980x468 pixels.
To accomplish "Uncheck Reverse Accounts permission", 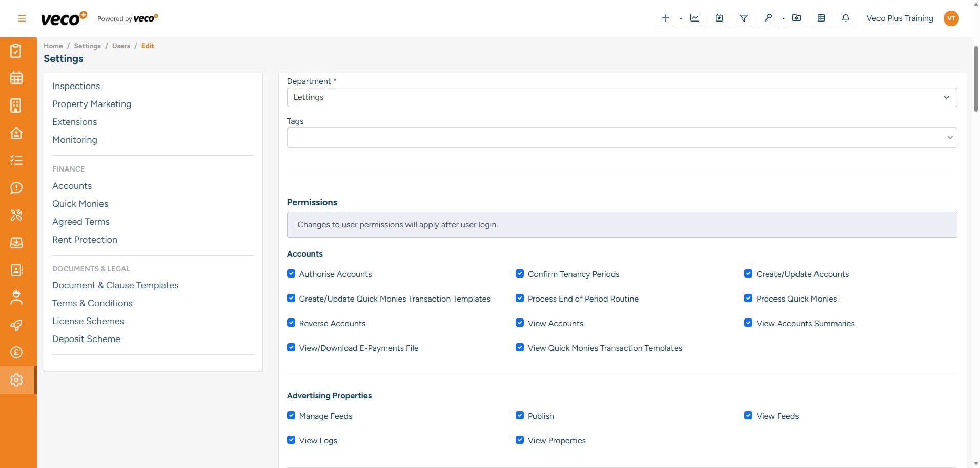I will coord(291,323).
